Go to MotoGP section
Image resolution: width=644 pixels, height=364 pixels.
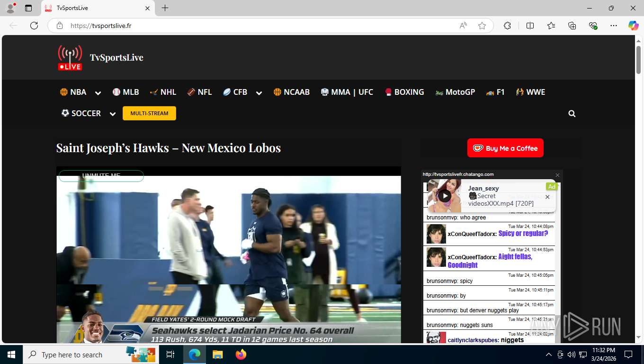(x=455, y=92)
